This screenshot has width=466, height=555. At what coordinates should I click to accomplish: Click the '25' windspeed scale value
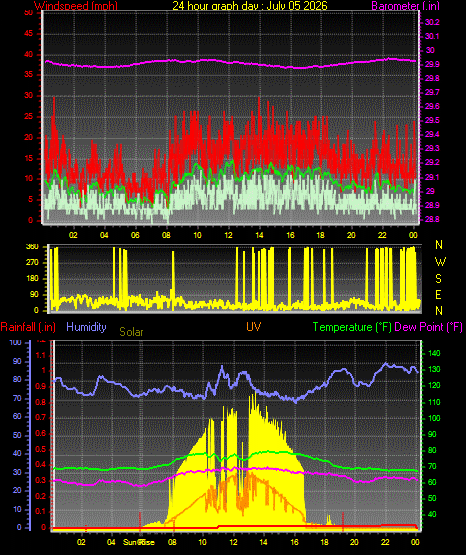28,116
